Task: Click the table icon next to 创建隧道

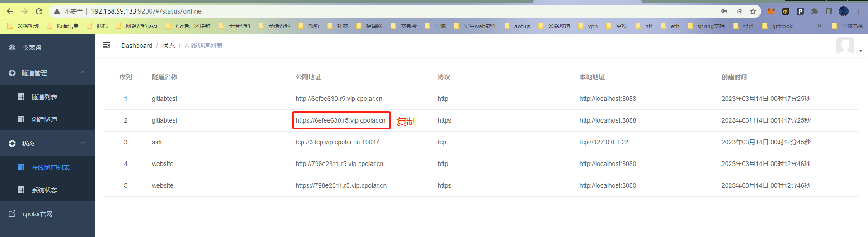Action: click(x=21, y=119)
